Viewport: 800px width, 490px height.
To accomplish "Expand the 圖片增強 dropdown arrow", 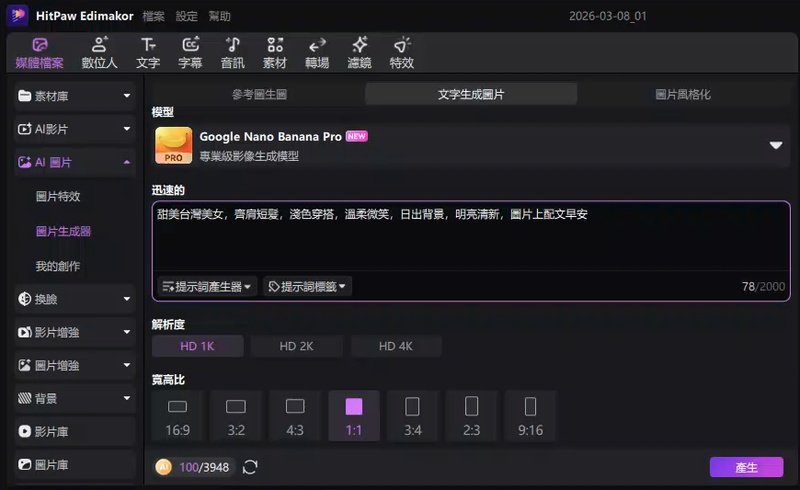I will click(x=127, y=365).
